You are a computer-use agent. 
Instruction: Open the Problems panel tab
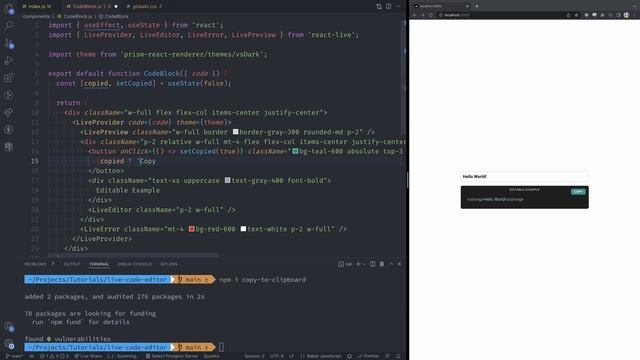click(x=39, y=264)
